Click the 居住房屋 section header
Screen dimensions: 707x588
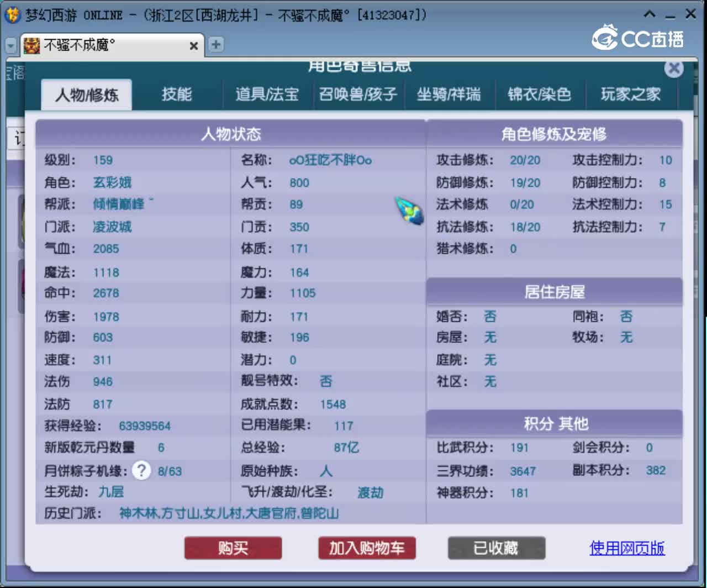(554, 292)
